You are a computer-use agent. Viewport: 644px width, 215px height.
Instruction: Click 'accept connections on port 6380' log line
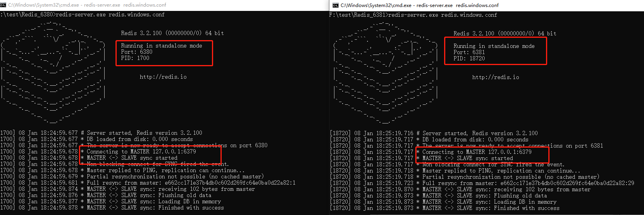point(134,146)
